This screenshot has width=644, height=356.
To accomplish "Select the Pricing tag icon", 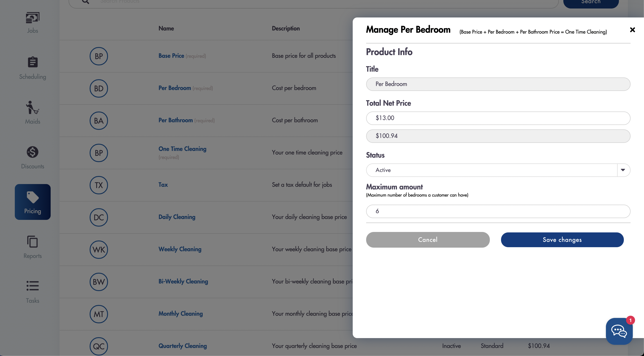I will [x=32, y=197].
